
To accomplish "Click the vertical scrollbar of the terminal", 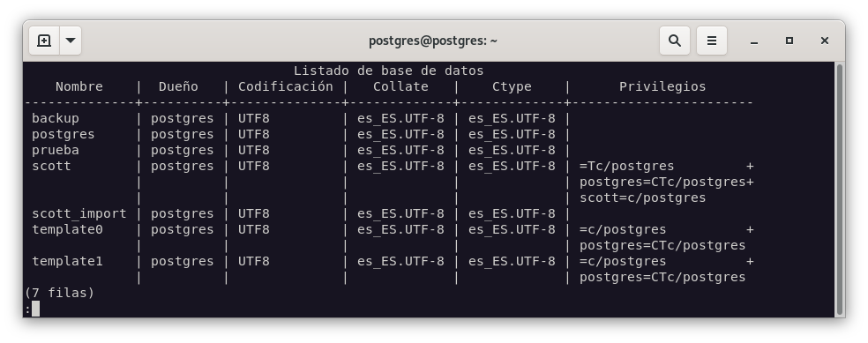I will [839, 189].
